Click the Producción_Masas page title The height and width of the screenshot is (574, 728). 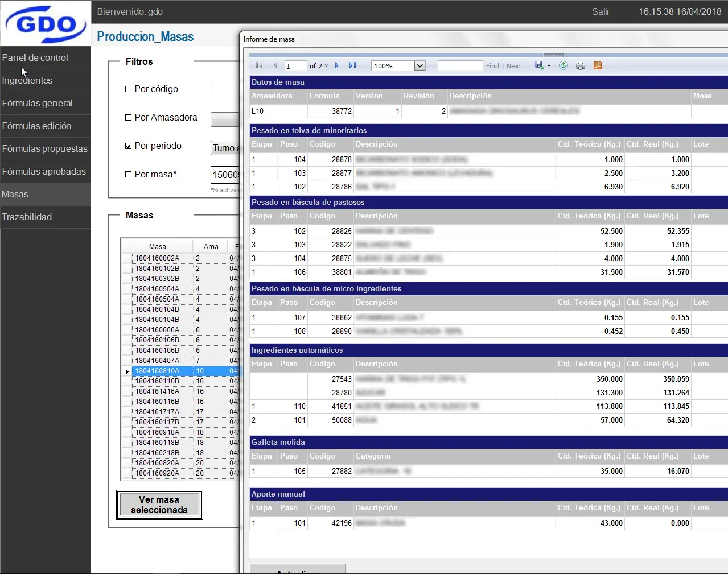(x=145, y=37)
